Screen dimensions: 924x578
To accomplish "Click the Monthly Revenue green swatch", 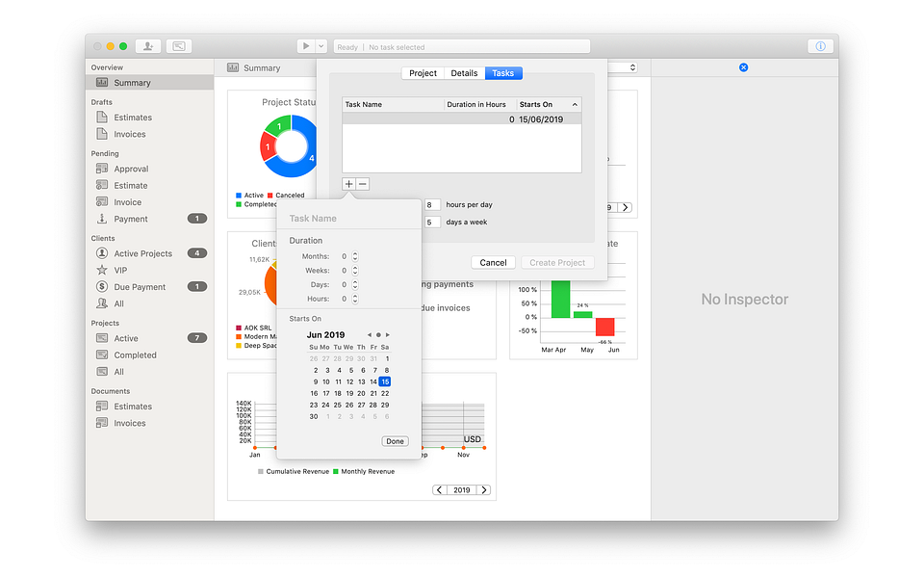I will tap(336, 471).
